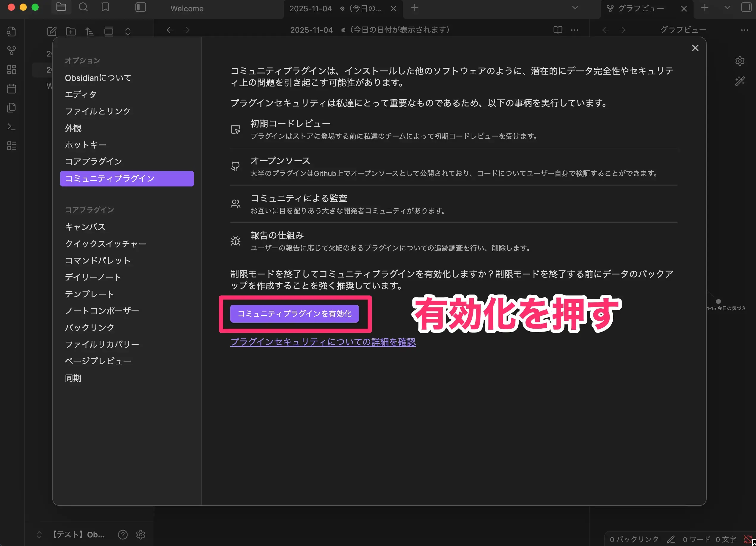Navigate back arrow in note pane
Image resolution: width=756 pixels, height=546 pixels.
[170, 30]
